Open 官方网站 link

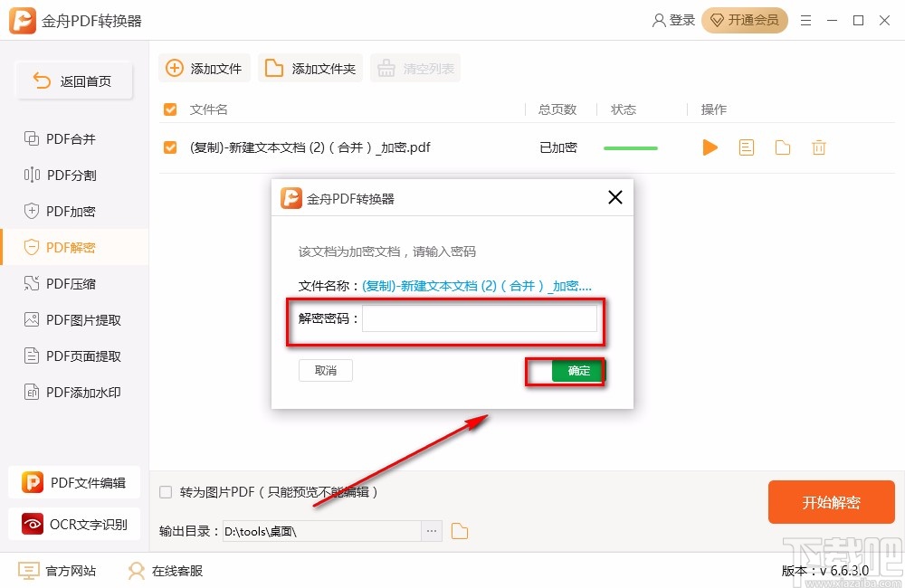56,571
